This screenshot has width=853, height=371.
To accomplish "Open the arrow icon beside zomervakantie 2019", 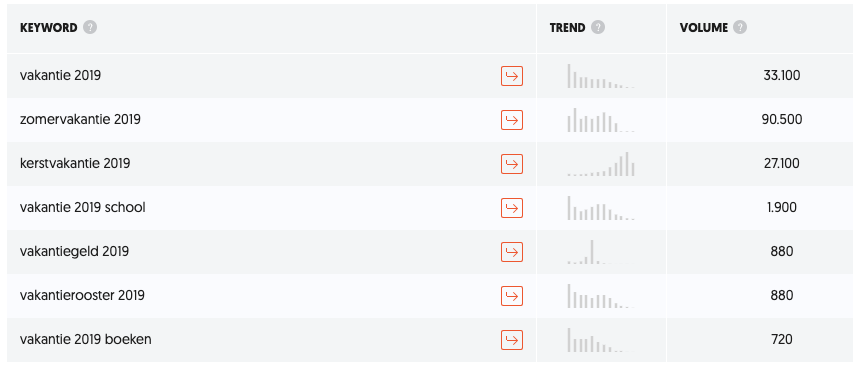I will [x=511, y=120].
